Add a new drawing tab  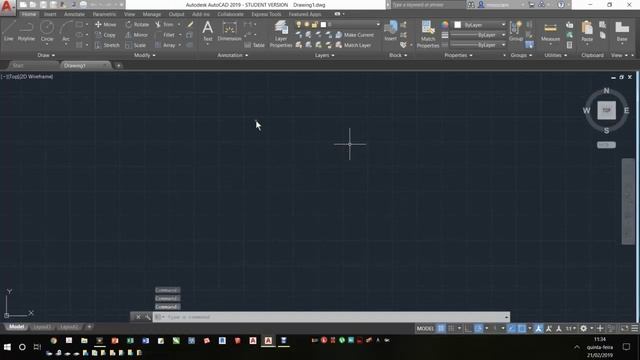[x=118, y=66]
